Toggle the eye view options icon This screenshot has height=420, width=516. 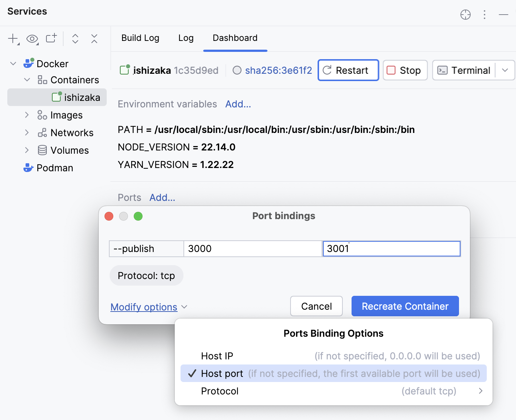click(32, 39)
